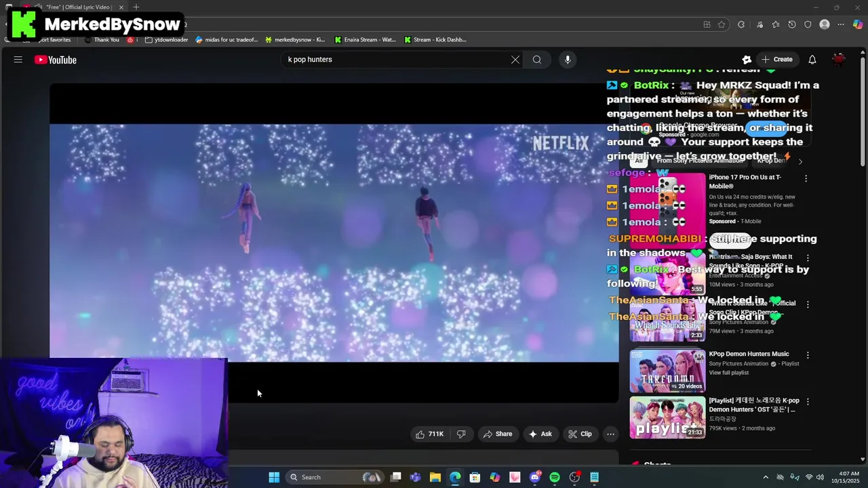Open options for KPop Demon Hunters Music playlist
The height and width of the screenshot is (488, 868).
808,355
